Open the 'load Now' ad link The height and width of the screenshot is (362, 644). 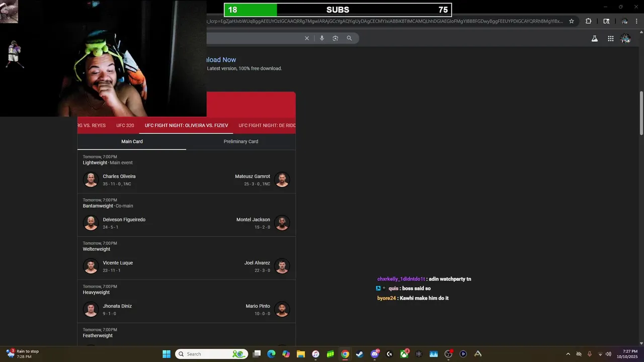[221, 60]
